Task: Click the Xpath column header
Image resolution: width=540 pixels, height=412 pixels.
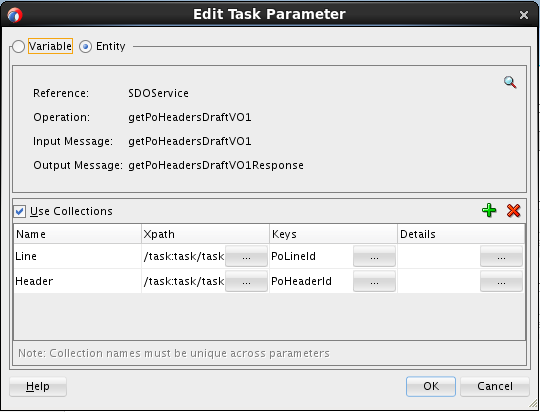Action: (x=206, y=234)
